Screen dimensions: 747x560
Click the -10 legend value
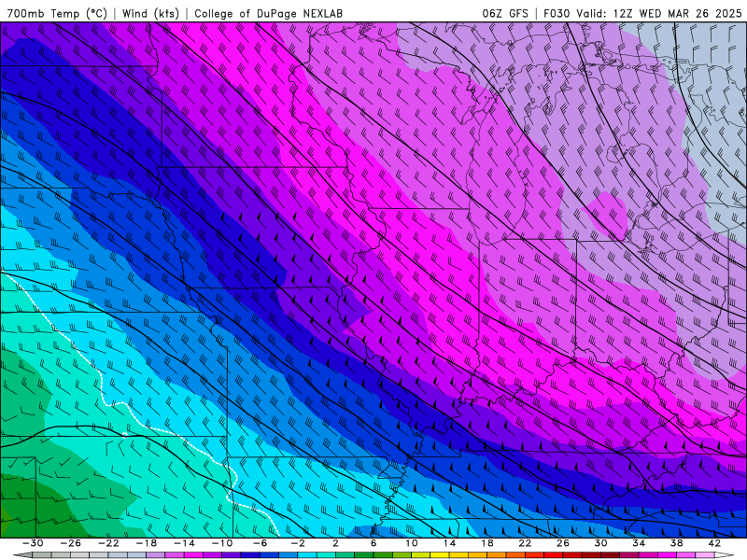222,543
